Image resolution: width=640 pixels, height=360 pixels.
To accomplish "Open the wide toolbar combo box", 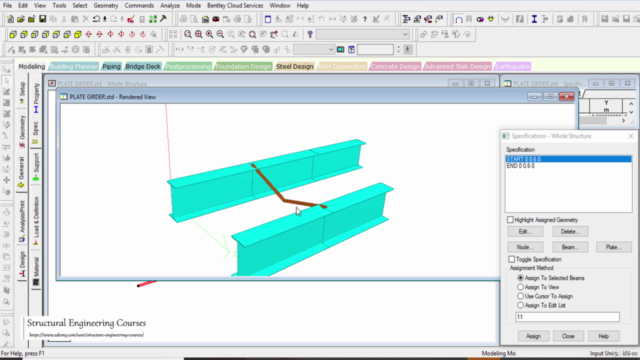I will (x=362, y=34).
